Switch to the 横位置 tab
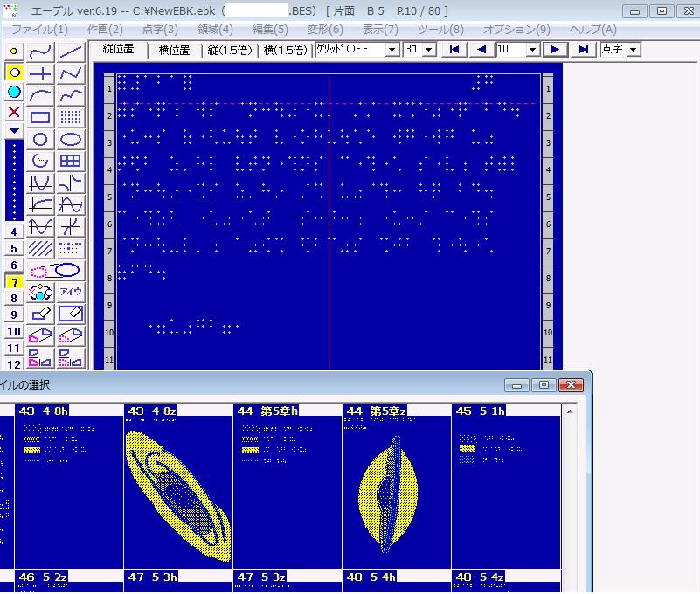 (174, 50)
